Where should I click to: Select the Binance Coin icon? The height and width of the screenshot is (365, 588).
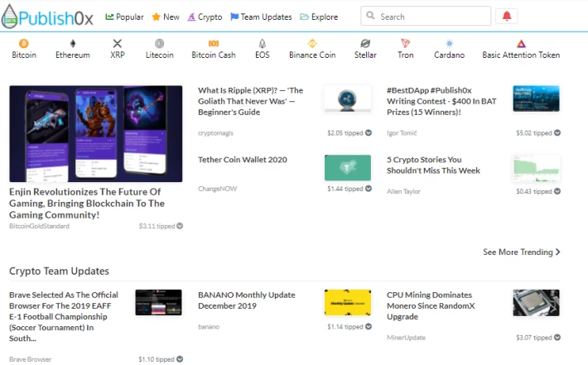click(x=312, y=44)
